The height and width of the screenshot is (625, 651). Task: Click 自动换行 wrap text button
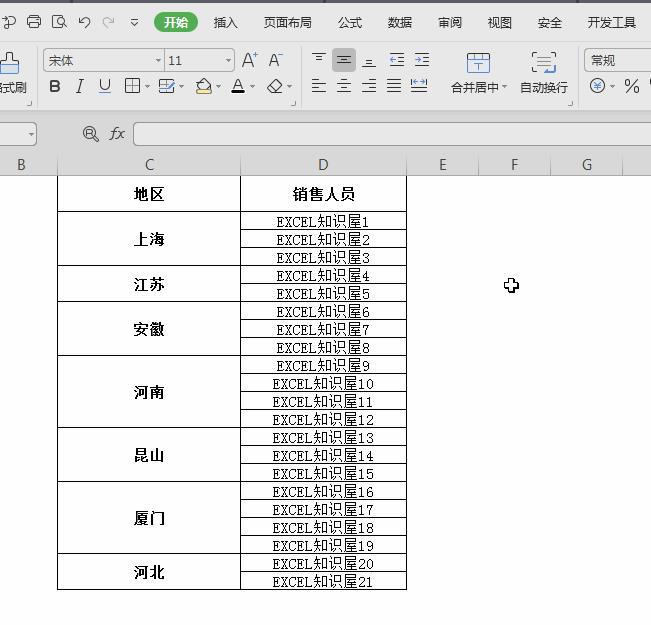click(543, 73)
